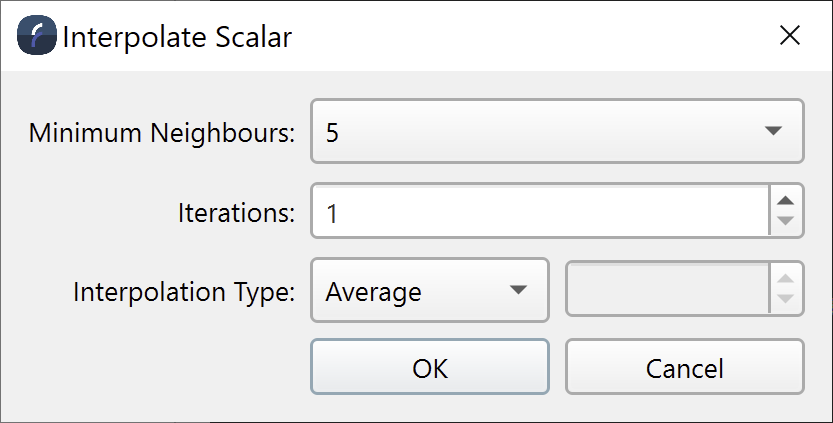Expand the Minimum Neighbours dropdown arrow

pyautogui.click(x=772, y=131)
